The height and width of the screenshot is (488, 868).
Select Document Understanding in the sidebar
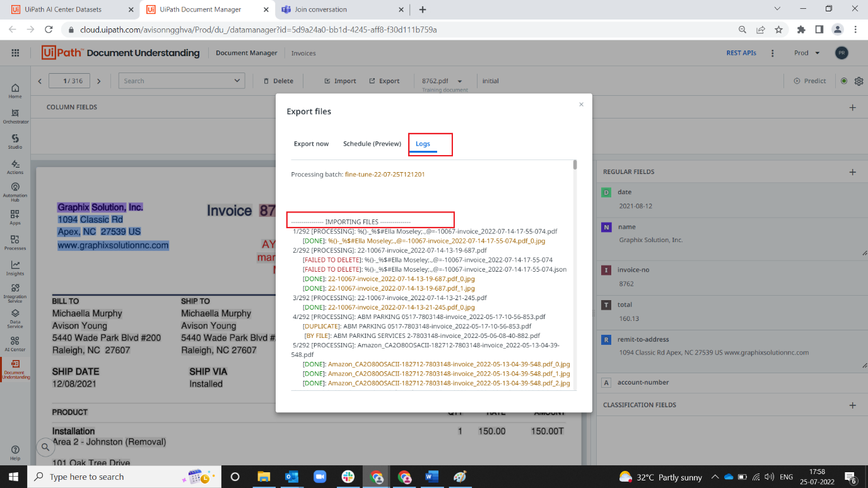click(x=15, y=369)
